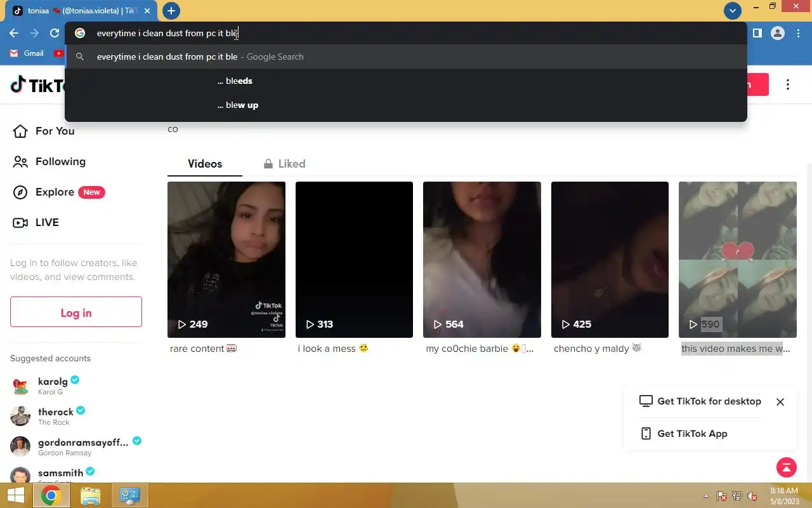
Task: Open the "i look a mess" video
Action: (x=354, y=259)
